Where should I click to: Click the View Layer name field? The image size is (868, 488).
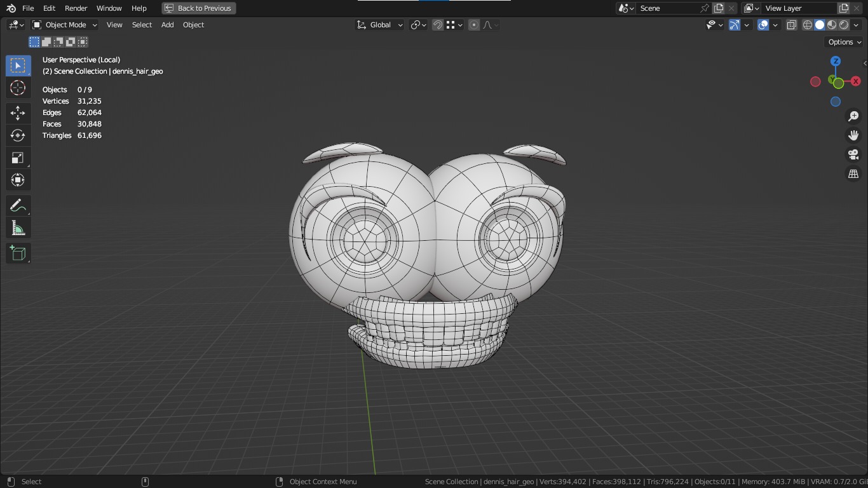pos(799,8)
